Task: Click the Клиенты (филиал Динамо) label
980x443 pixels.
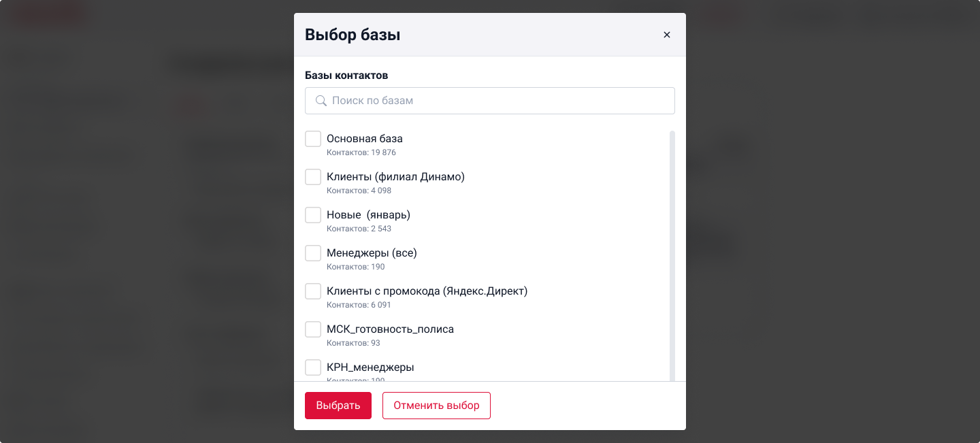Action: pos(395,177)
